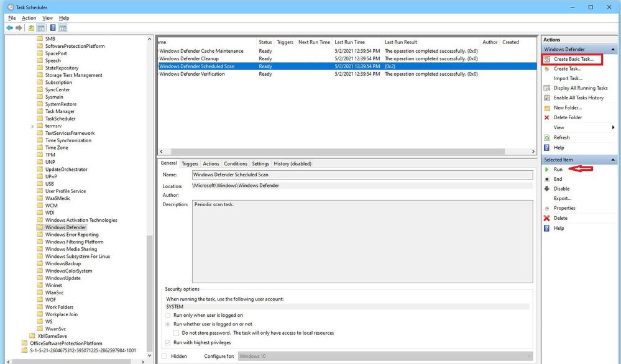This screenshot has height=364, width=621.
Task: Click the task list horizontal scrollbar thumb
Action: [x=338, y=152]
